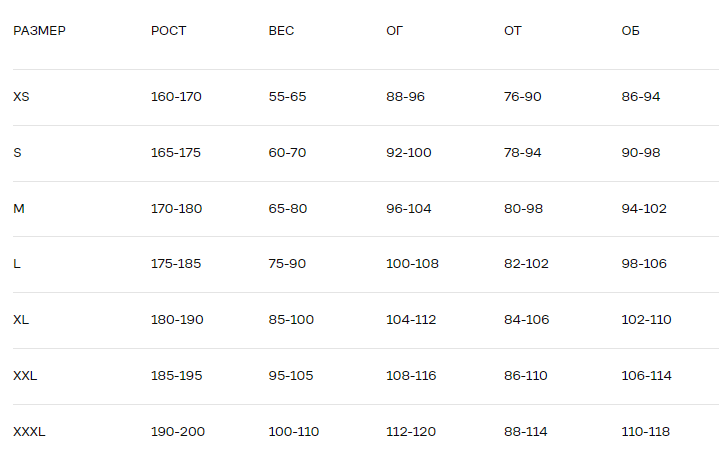
Task: Click weight value 100-110 for XXXL
Action: pyautogui.click(x=294, y=432)
